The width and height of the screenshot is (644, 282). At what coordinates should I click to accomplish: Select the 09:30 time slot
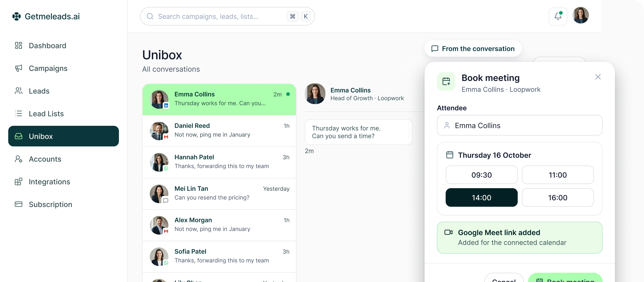tap(482, 175)
